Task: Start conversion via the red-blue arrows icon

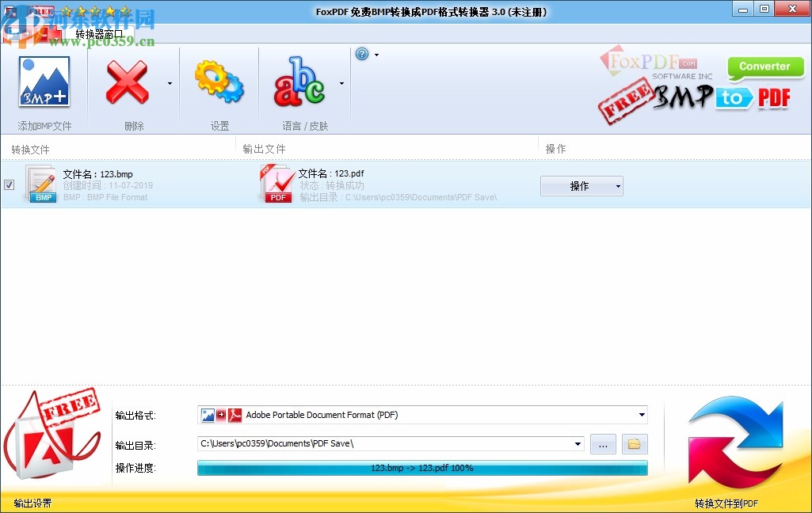Action: [735, 443]
